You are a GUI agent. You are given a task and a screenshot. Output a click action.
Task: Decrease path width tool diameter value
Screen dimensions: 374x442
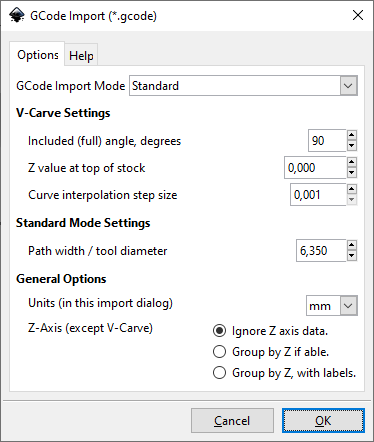352,256
